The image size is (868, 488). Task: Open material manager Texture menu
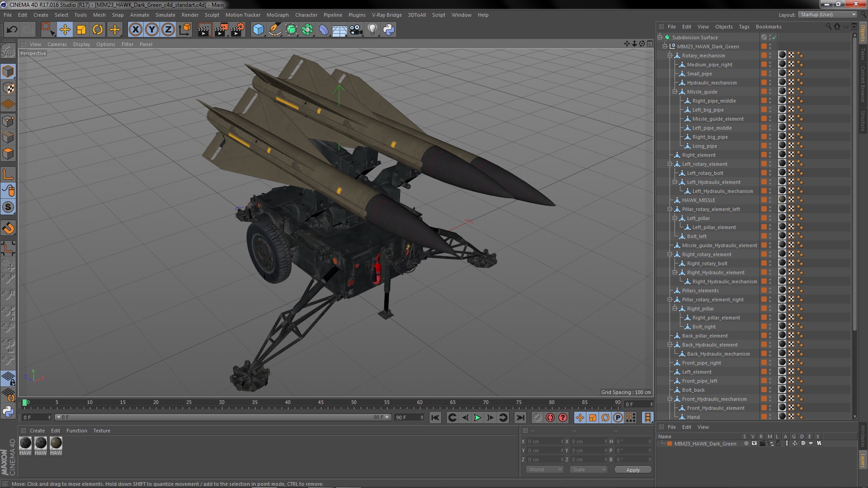pyautogui.click(x=101, y=431)
